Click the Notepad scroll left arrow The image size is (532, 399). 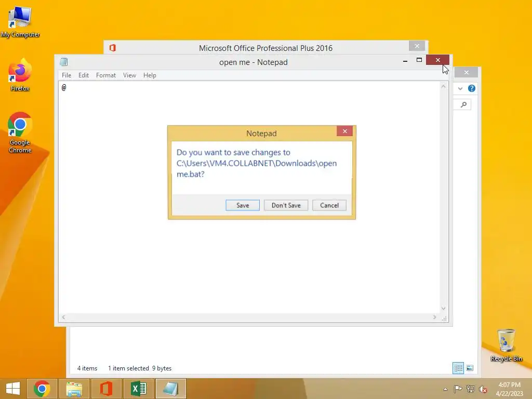[63, 317]
